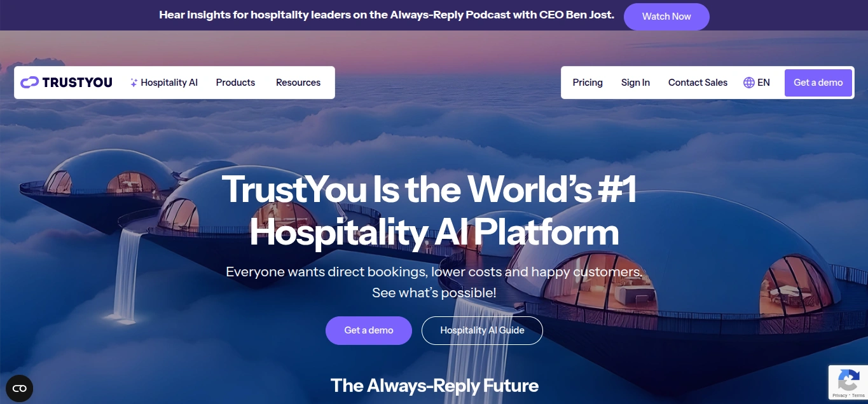Expand the Resources menu
Image resolution: width=868 pixels, height=404 pixels.
(298, 83)
